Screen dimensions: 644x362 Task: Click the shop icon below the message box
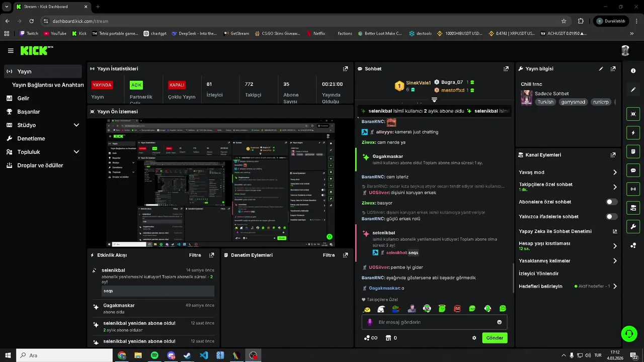[x=388, y=338]
